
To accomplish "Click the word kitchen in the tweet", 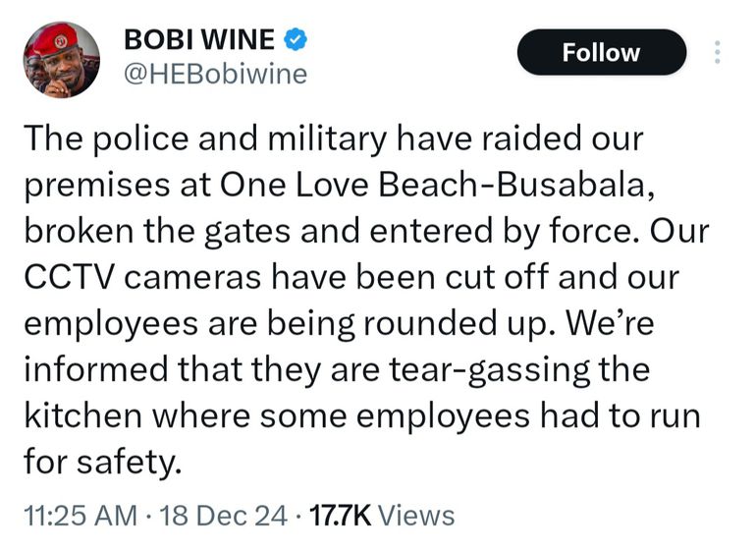I will coord(82,414).
